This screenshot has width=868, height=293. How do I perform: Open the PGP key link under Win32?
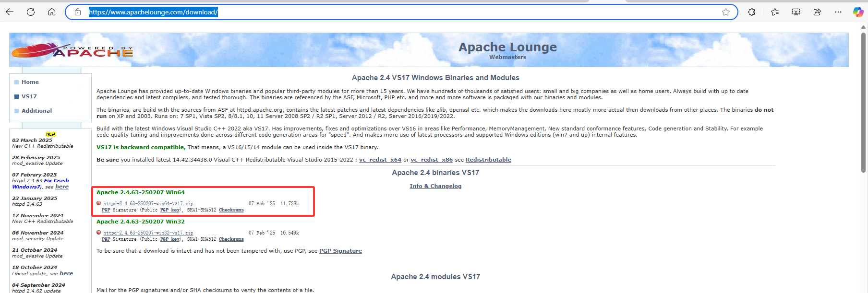[x=170, y=239]
